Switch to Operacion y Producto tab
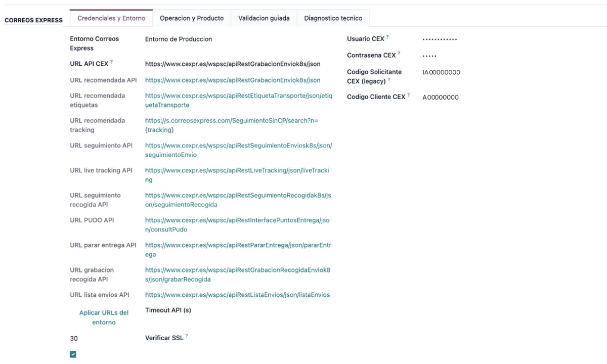The width and height of the screenshot is (607, 364). coord(192,18)
